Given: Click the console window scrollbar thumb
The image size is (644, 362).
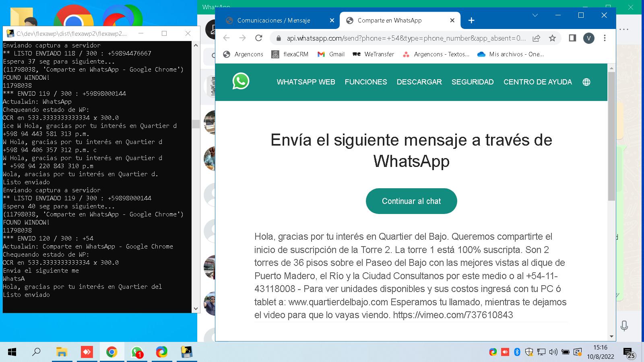Looking at the screenshot, I should (x=196, y=124).
